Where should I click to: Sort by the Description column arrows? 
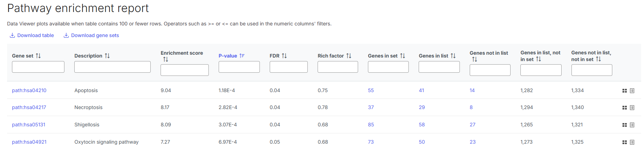click(x=107, y=56)
